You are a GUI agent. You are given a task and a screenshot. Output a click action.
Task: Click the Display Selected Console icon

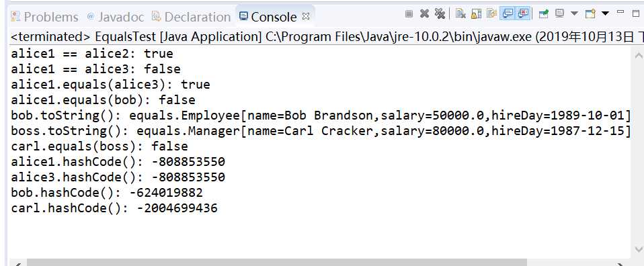coord(559,14)
